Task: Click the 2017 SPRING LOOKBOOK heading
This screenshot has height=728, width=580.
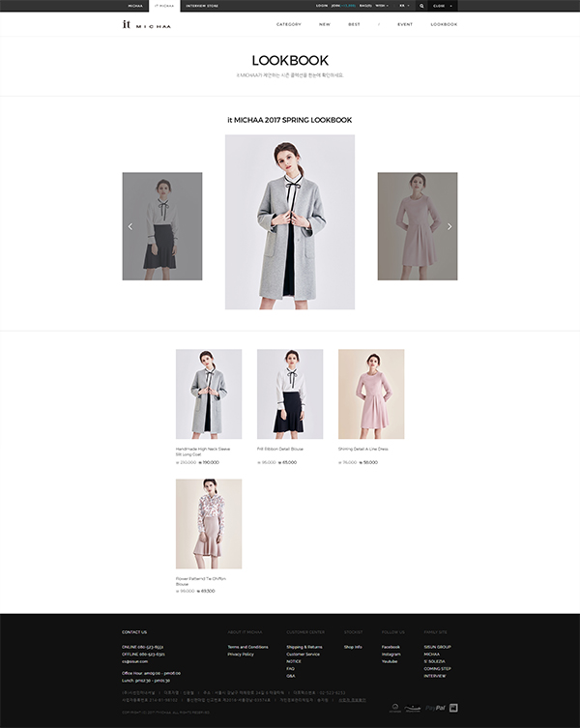Action: coord(290,120)
